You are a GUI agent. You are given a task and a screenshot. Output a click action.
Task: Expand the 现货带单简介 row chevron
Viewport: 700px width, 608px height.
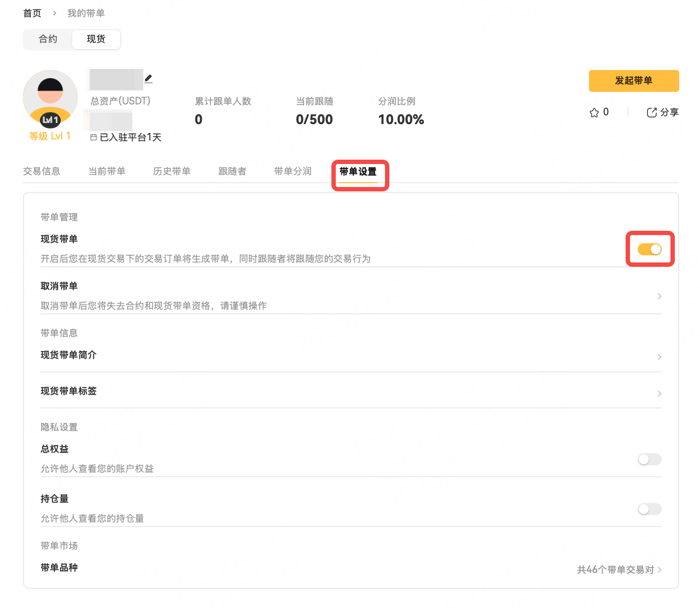[x=660, y=357]
